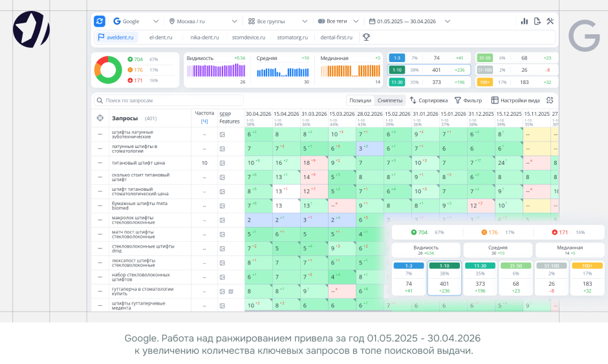Image resolution: width=608 pixels, height=364 pixels.
Task: Click the export report icon
Action: [x=537, y=21]
